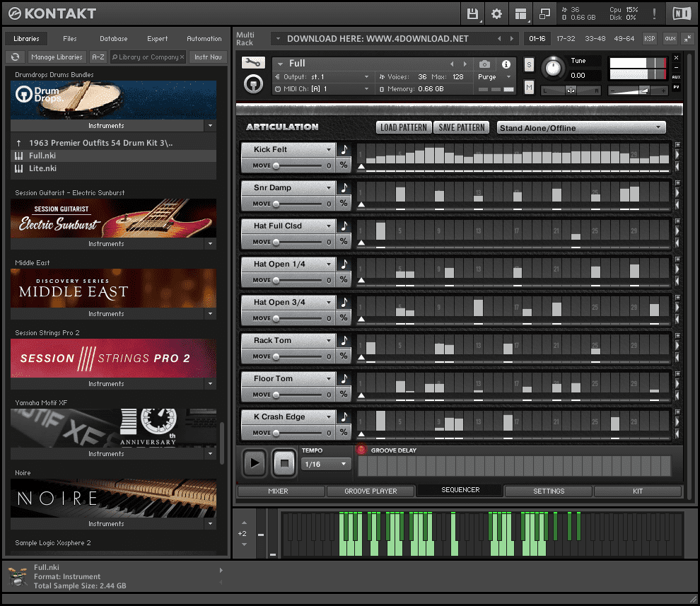The image size is (700, 606).
Task: Select multi rack page 17-32
Action: [x=566, y=39]
